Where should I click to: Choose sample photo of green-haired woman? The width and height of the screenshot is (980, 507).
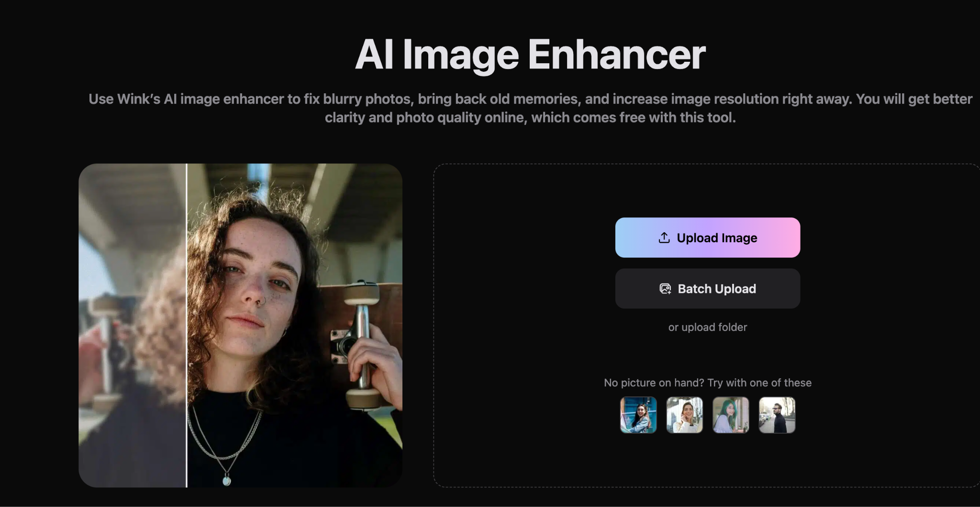(731, 415)
